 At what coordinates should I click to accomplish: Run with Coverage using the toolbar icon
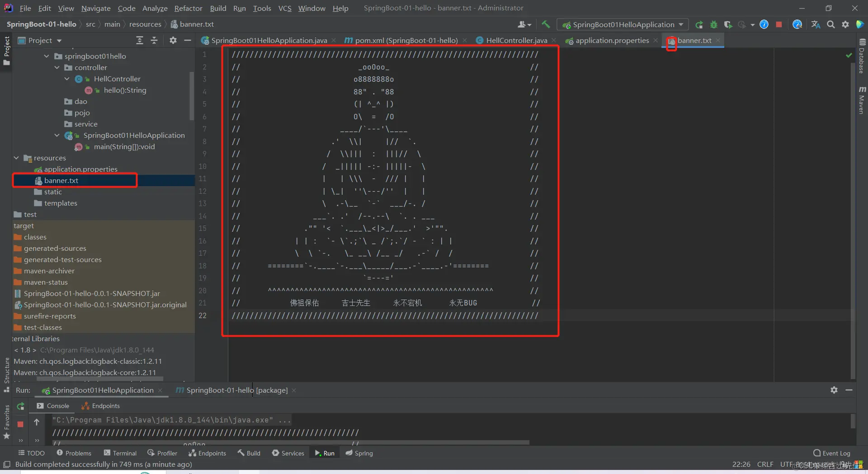[728, 25]
